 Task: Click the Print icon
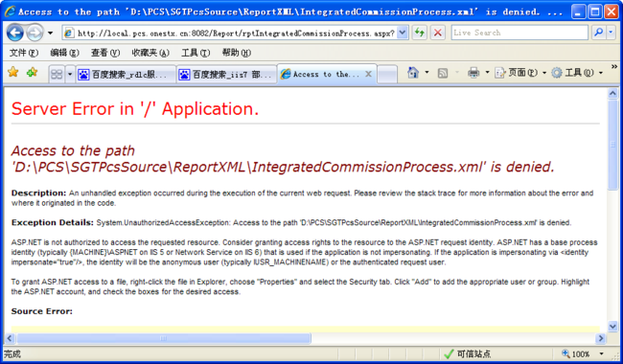[473, 73]
